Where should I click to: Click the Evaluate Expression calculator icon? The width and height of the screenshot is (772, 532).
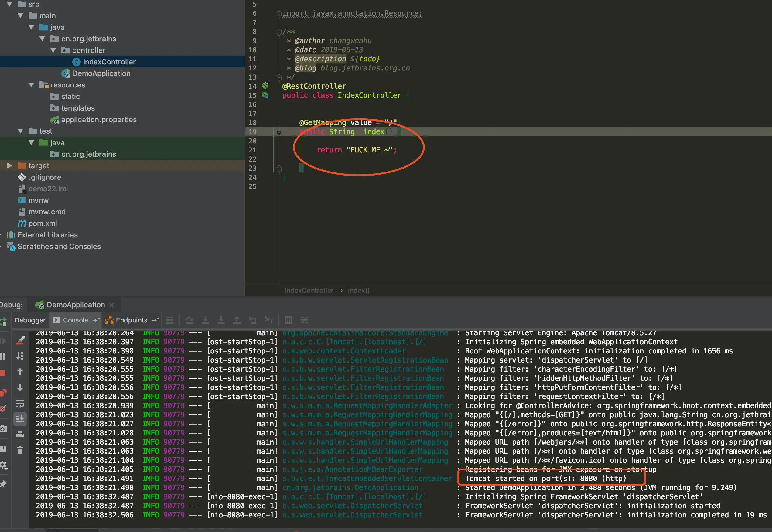point(288,320)
